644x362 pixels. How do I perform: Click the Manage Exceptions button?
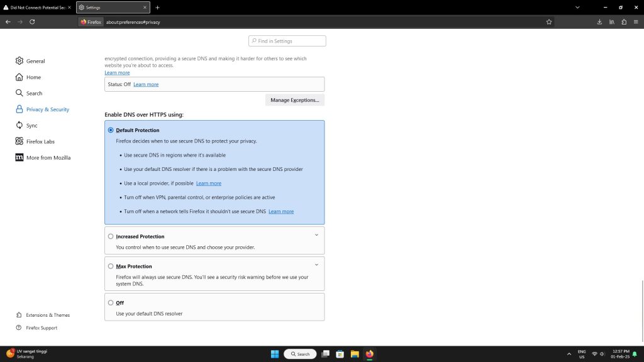point(294,100)
